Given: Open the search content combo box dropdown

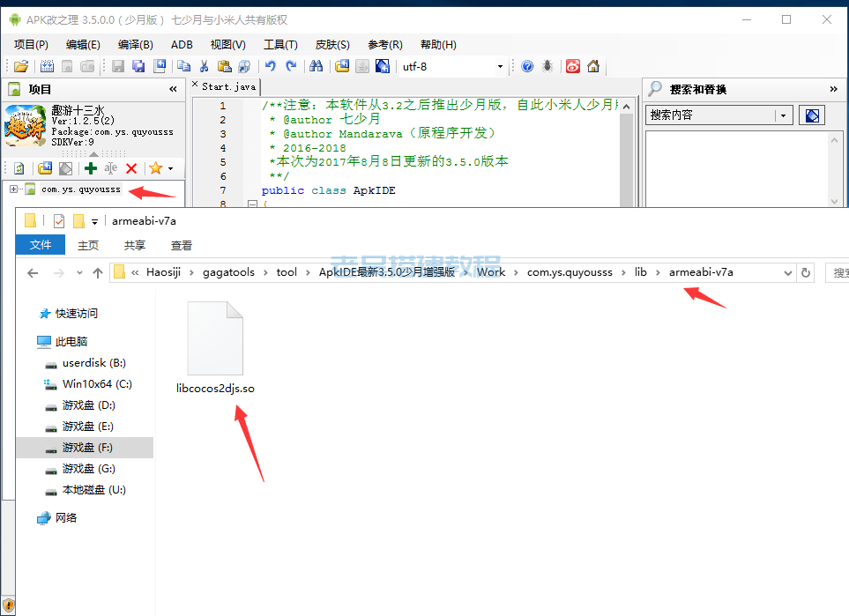Looking at the screenshot, I should pyautogui.click(x=783, y=115).
